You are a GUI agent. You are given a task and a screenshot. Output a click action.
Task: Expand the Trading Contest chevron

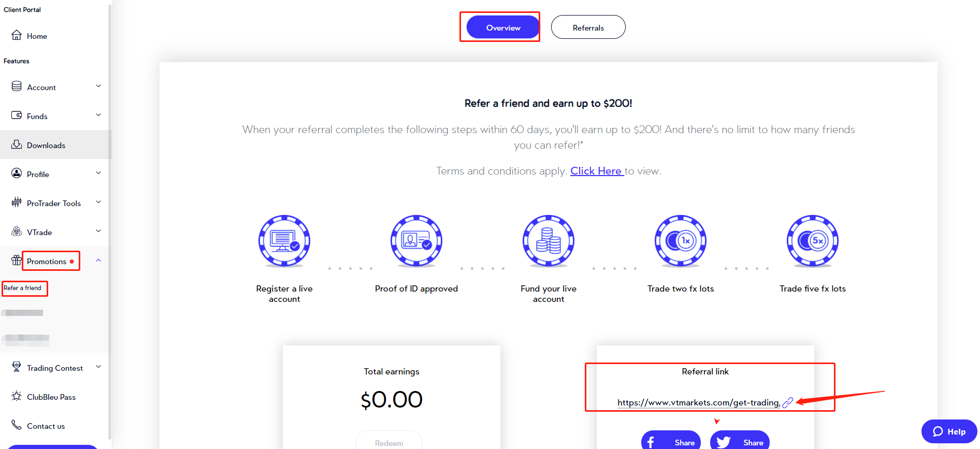pyautogui.click(x=98, y=367)
